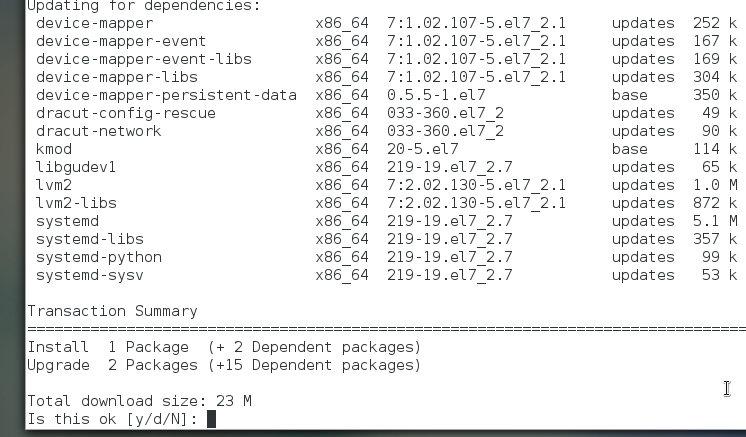Click the systemd-python package name
The width and height of the screenshot is (746, 437).
(99, 257)
